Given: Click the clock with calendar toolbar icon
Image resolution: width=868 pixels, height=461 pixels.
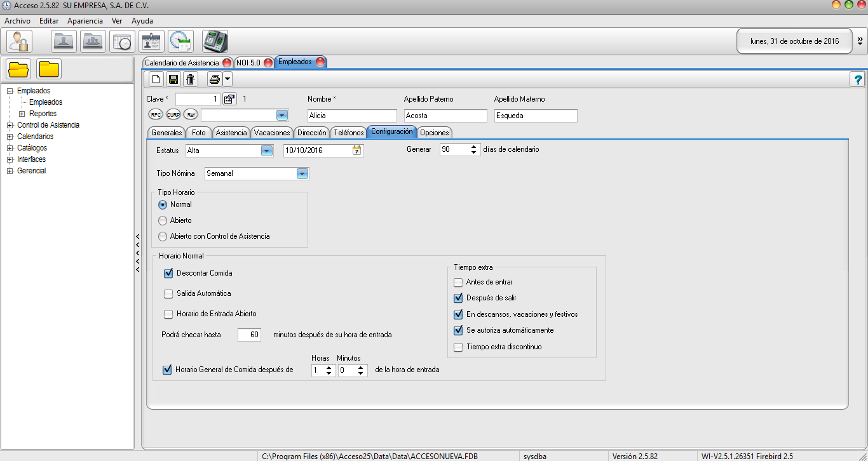Looking at the screenshot, I should [x=181, y=41].
